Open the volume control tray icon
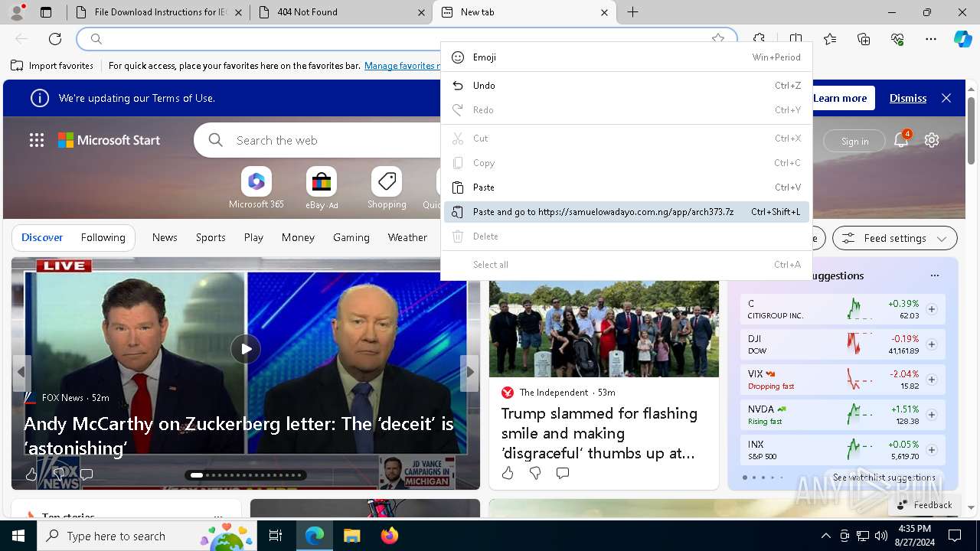Viewport: 980px width, 551px height. (x=881, y=536)
